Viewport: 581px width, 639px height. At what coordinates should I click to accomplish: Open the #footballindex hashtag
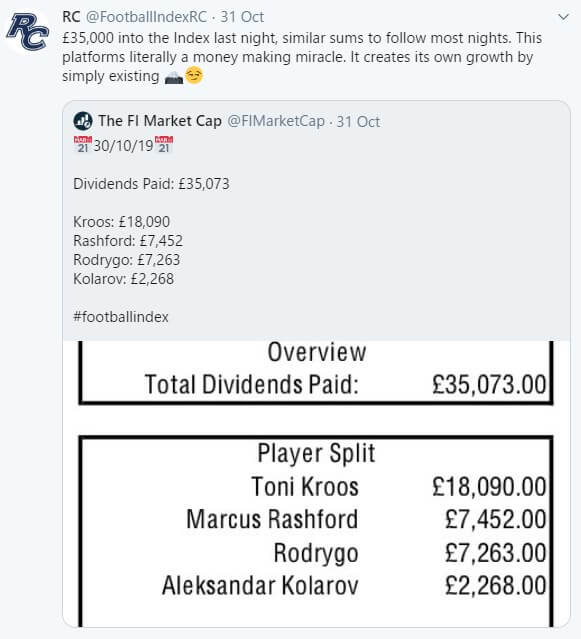tap(121, 317)
